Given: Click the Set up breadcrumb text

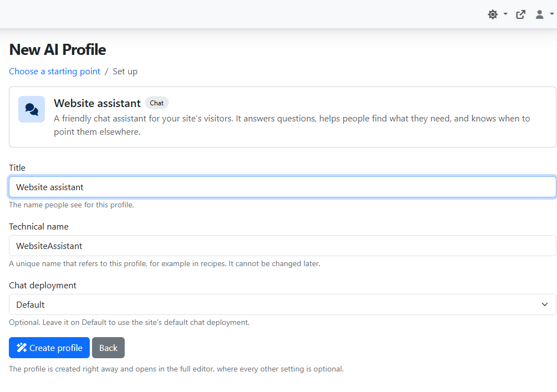Looking at the screenshot, I should pyautogui.click(x=125, y=72).
